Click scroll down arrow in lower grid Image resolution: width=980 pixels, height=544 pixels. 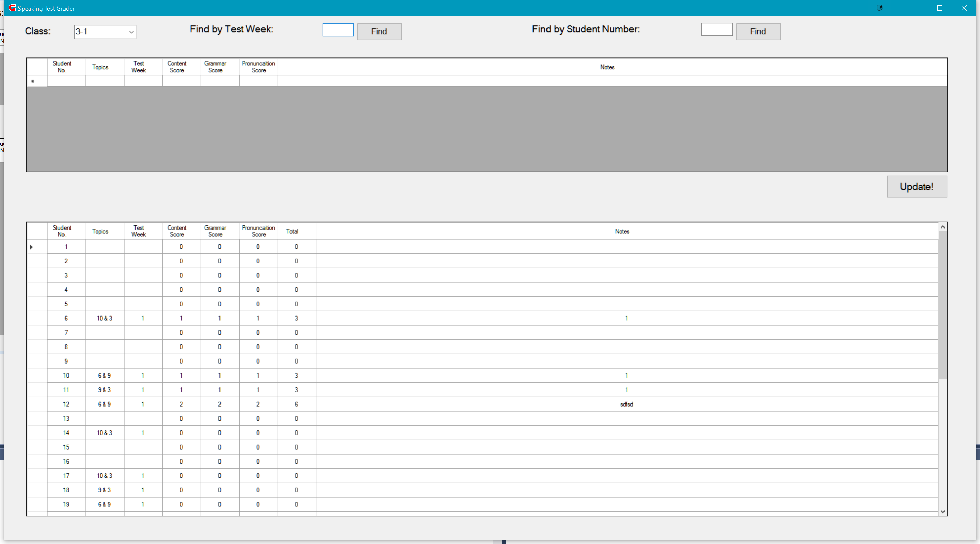point(942,512)
